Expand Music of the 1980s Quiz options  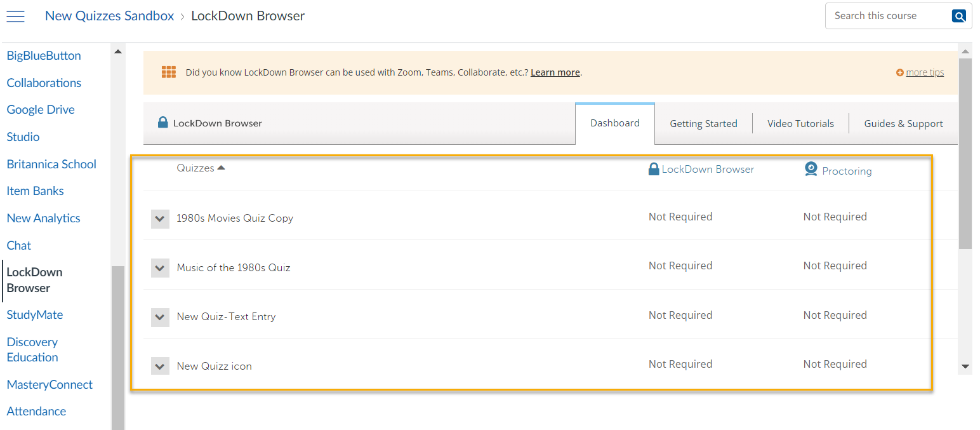pos(160,268)
